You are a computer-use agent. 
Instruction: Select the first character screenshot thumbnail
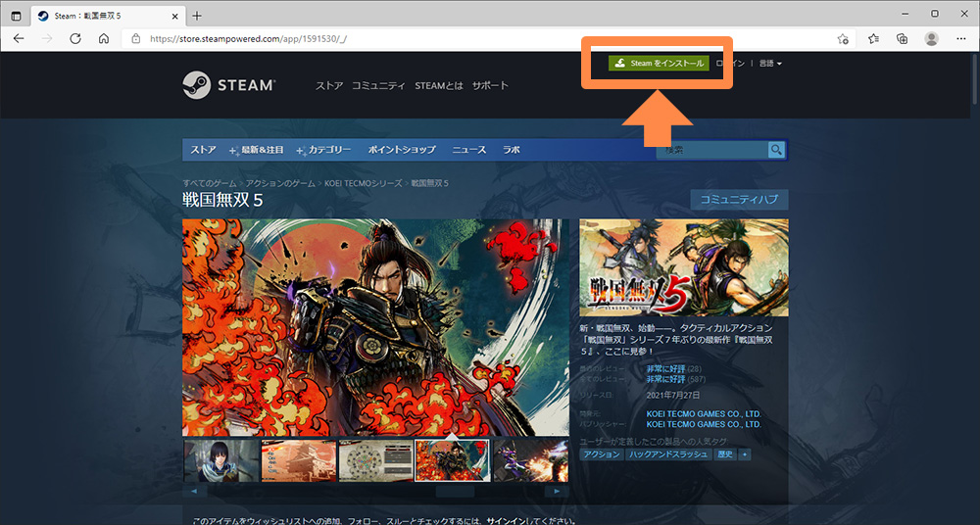coord(221,460)
